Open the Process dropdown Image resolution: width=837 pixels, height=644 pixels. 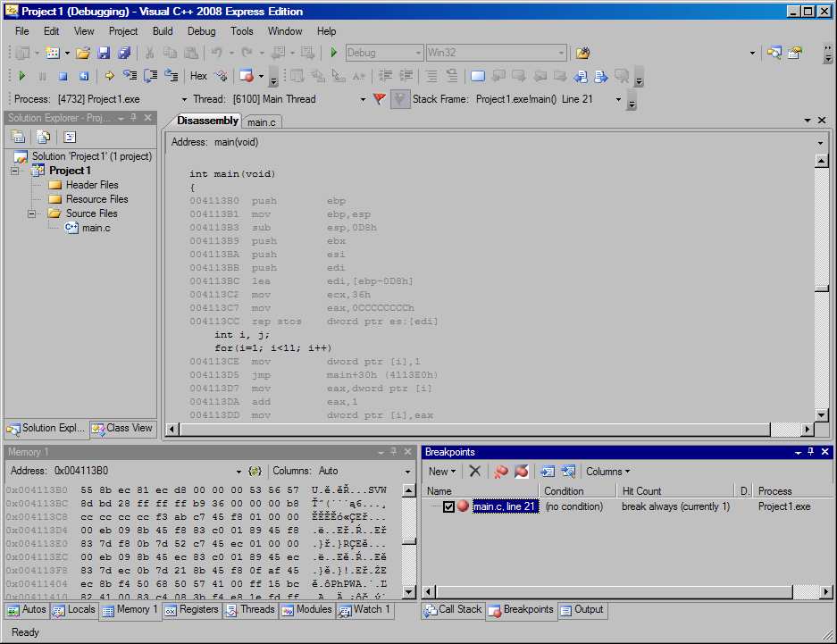pos(184,99)
